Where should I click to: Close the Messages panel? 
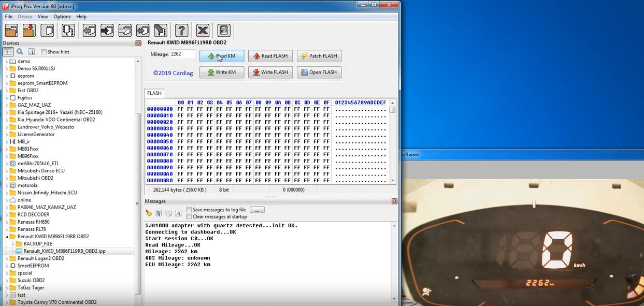coord(394,201)
